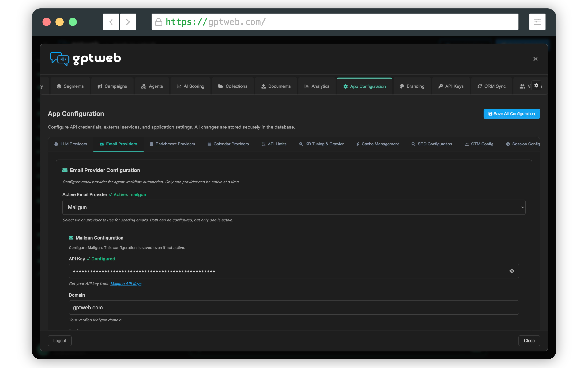Click the Domain field containing gptweb.com
The width and height of the screenshot is (588, 368).
294,307
